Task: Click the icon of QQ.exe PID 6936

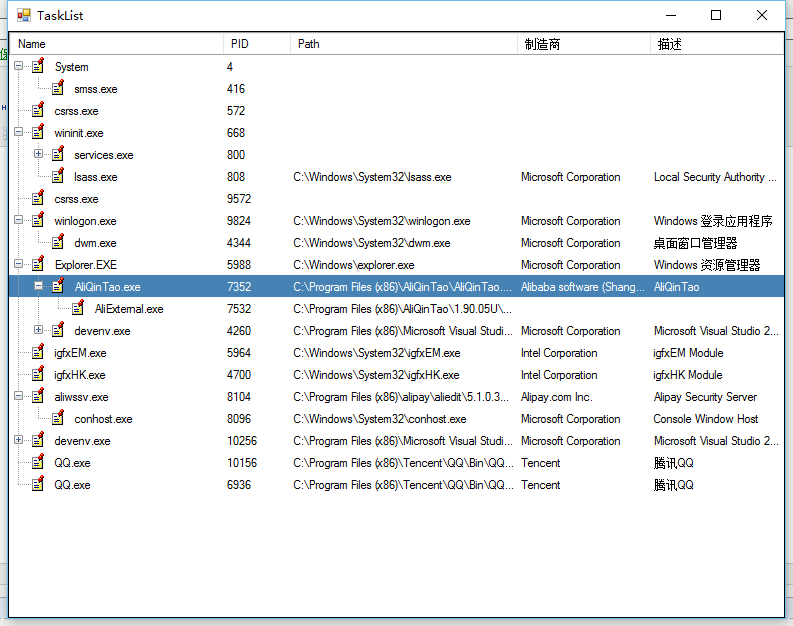Action: (x=38, y=484)
